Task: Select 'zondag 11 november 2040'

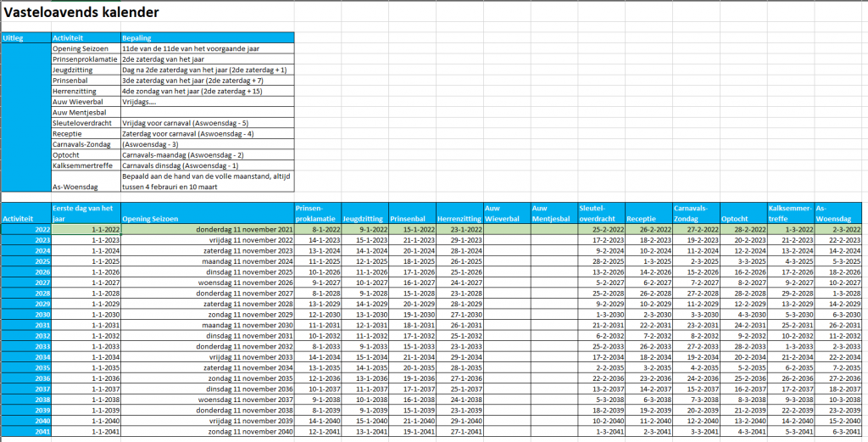Action: click(x=208, y=431)
